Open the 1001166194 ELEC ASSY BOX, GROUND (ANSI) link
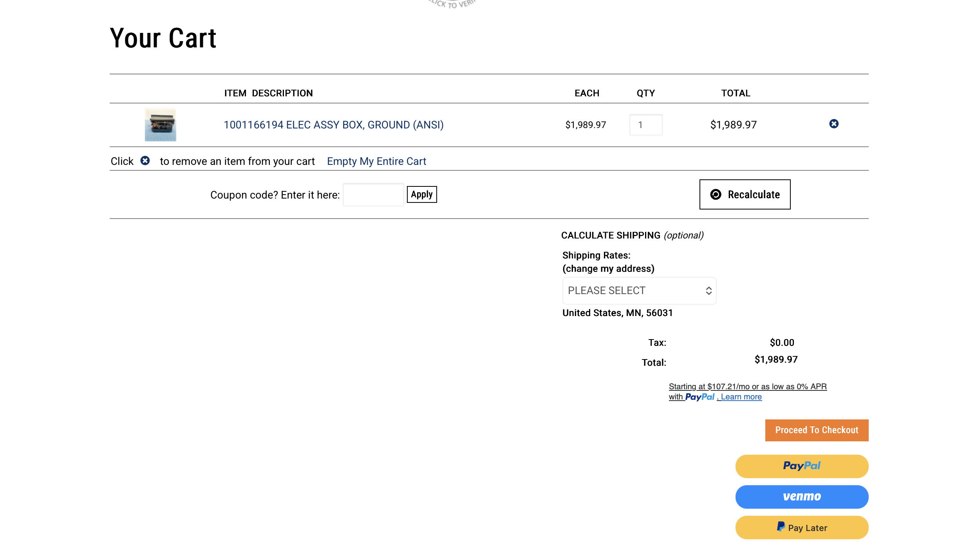Screen dimensions: 976x560 click(x=334, y=125)
